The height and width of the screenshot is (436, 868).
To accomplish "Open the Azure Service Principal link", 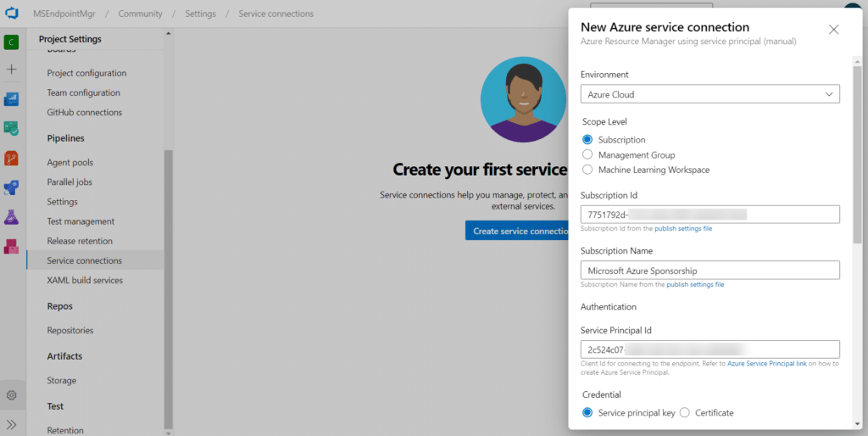I will [x=766, y=363].
